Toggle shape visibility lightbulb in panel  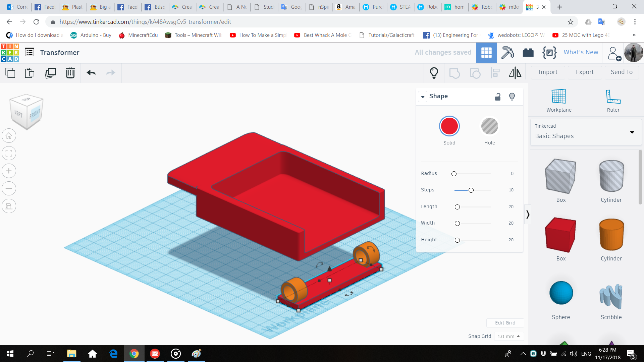[x=512, y=97]
